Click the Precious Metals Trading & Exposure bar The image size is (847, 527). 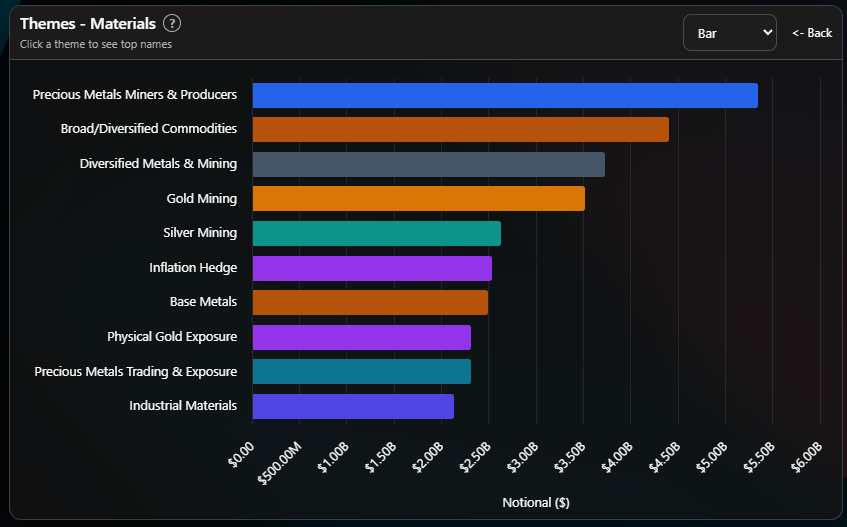(x=362, y=371)
